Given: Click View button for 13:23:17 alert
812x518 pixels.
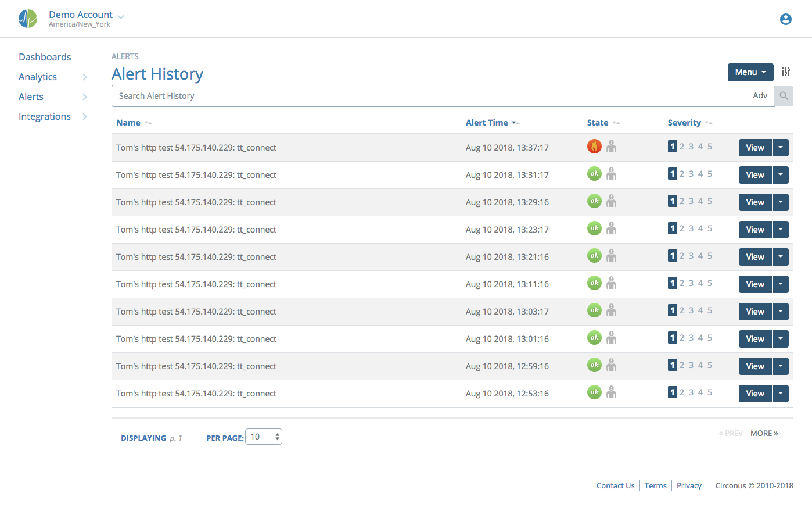Looking at the screenshot, I should pyautogui.click(x=754, y=230).
